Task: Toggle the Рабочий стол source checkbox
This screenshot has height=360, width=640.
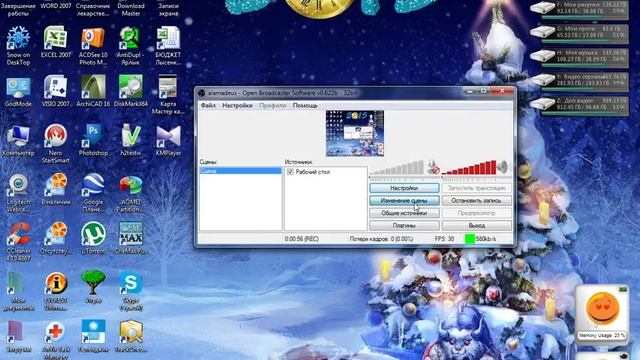Action: (x=290, y=172)
